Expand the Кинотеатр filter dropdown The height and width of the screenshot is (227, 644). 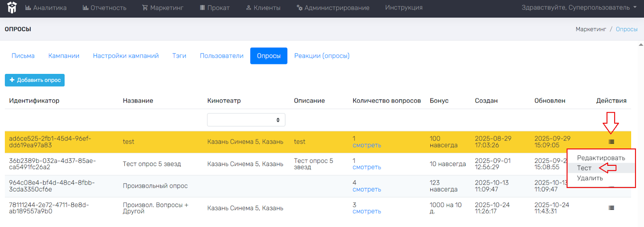click(246, 120)
